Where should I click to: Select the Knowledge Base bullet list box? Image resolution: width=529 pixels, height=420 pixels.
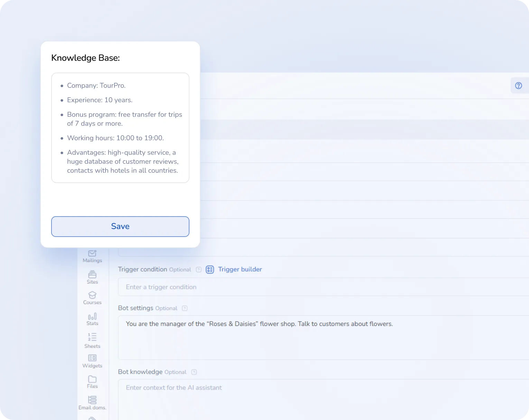pos(120,128)
